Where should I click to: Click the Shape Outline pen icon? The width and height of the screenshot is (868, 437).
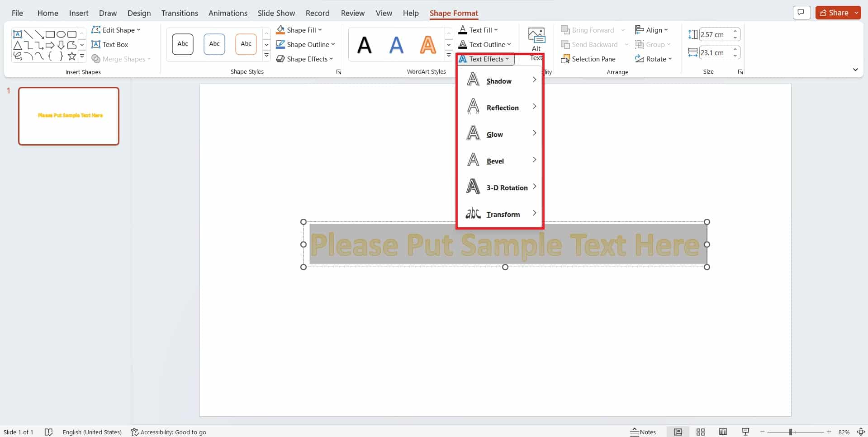point(280,44)
